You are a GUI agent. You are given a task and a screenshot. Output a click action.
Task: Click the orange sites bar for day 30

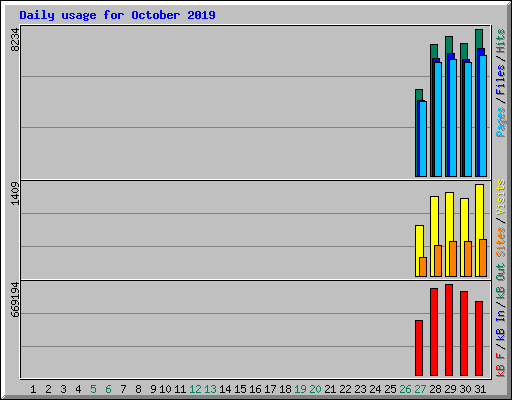468,259
